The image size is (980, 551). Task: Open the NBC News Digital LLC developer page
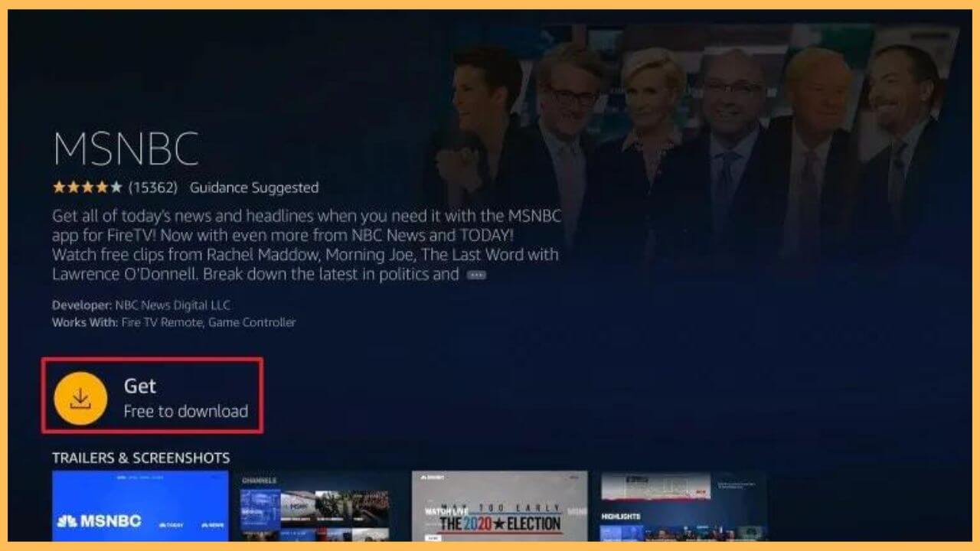(x=171, y=305)
